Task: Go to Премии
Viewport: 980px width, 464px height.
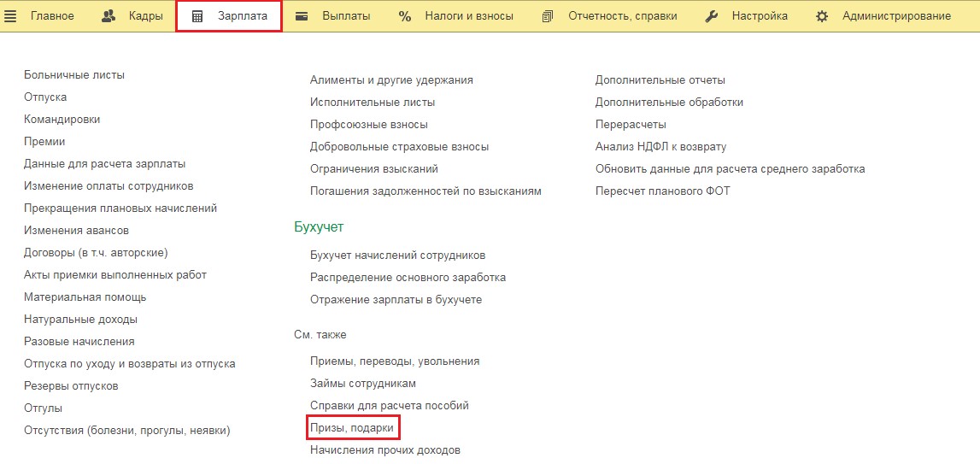Action: pos(44,142)
